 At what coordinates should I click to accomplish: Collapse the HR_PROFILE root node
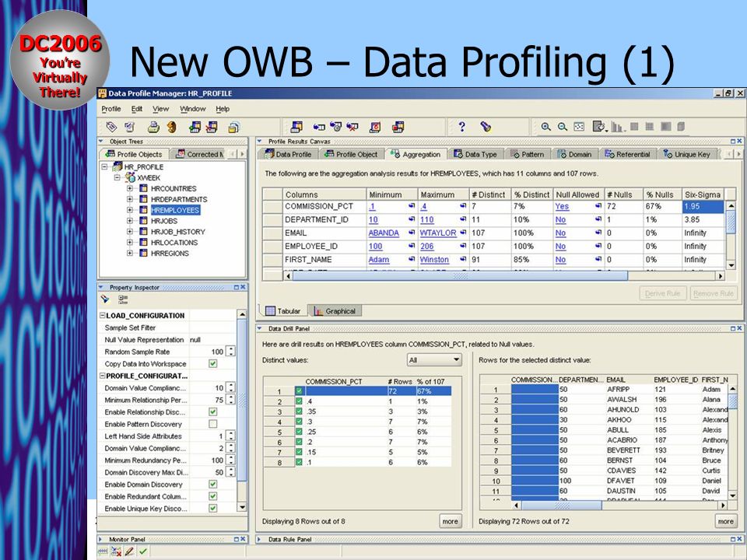(105, 166)
